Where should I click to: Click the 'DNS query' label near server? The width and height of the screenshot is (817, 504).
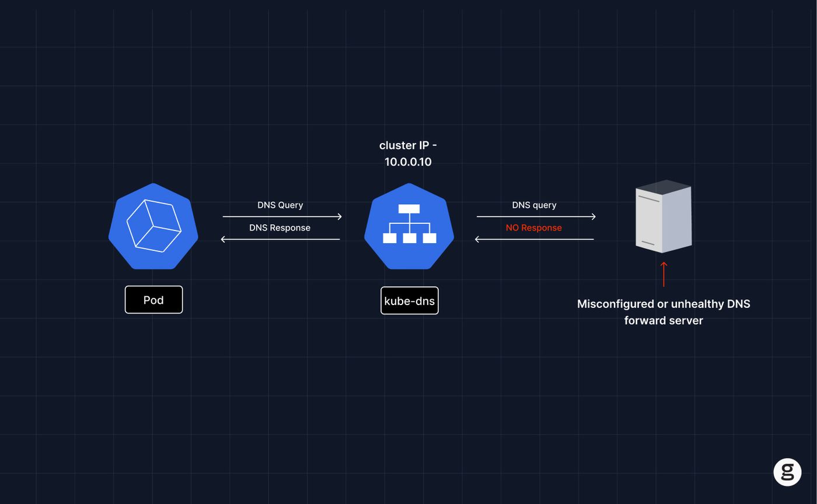click(x=534, y=205)
